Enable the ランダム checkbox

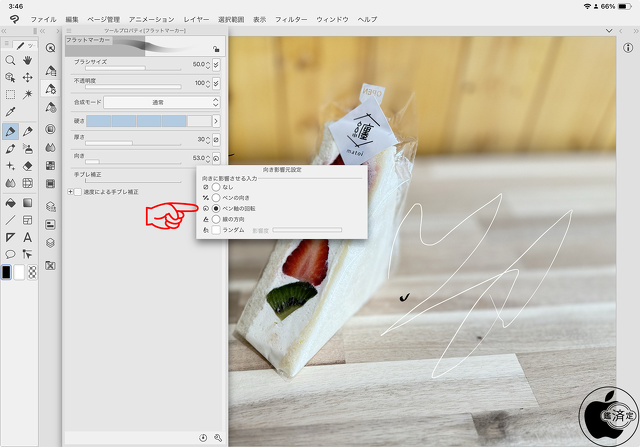215,230
